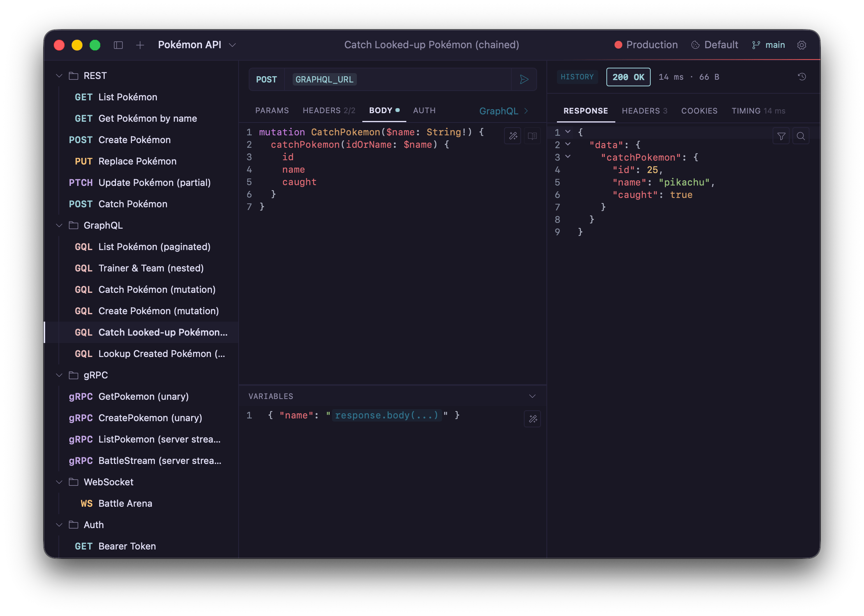Screen dimensions: 864x616
Task: Open the response Headers 3 tab
Action: (644, 111)
